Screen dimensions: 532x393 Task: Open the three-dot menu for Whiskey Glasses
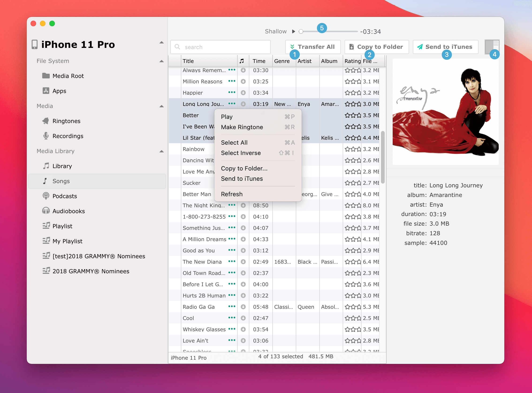[232, 329]
